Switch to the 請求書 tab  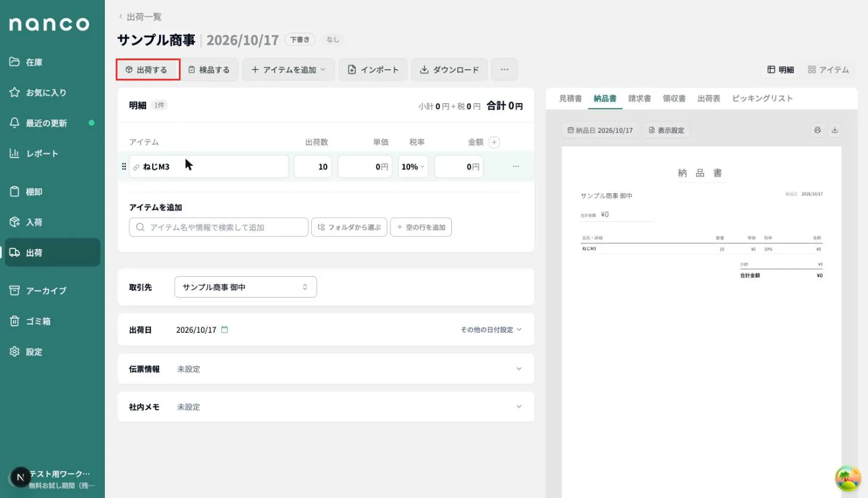[640, 98]
